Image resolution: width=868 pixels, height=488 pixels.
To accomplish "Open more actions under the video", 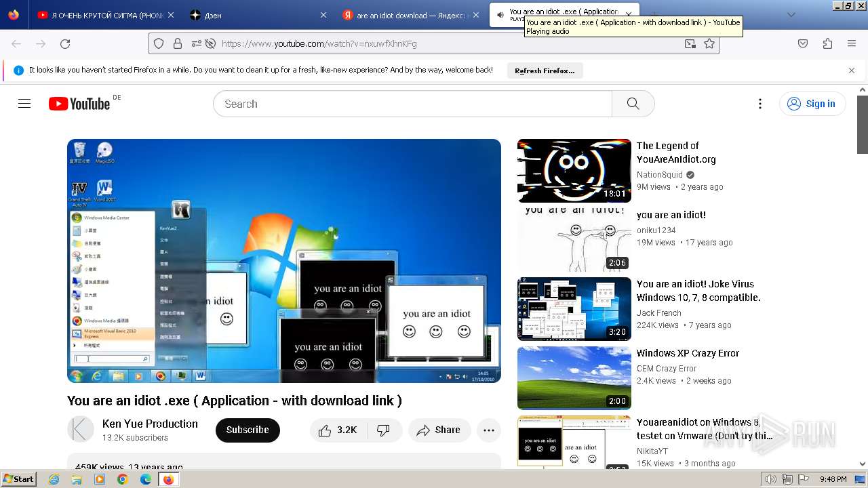I will tap(489, 430).
